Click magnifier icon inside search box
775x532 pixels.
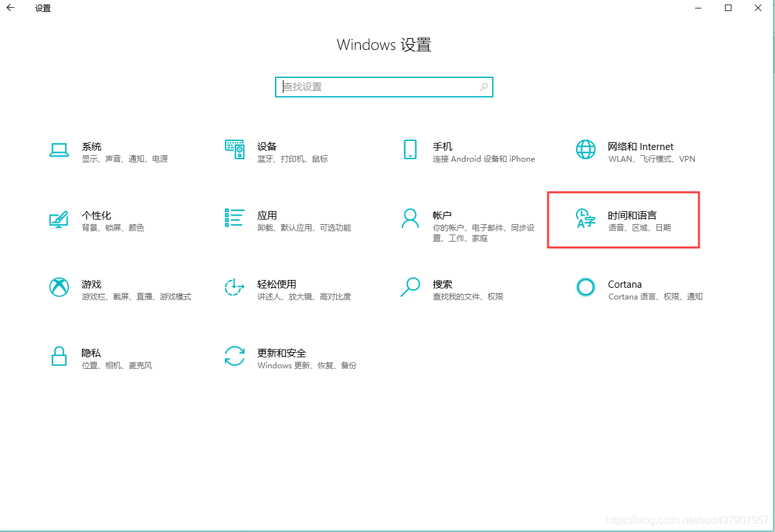coord(483,87)
